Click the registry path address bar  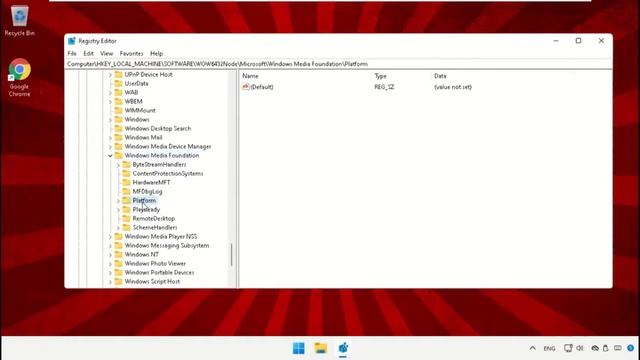338,64
